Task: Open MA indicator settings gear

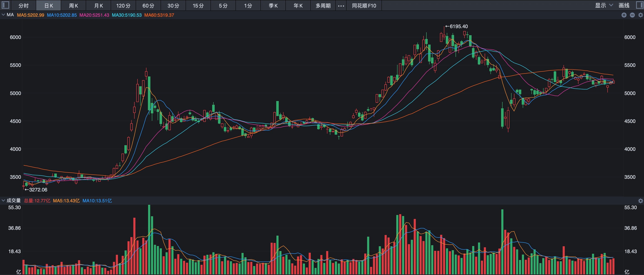Action: click(640, 15)
